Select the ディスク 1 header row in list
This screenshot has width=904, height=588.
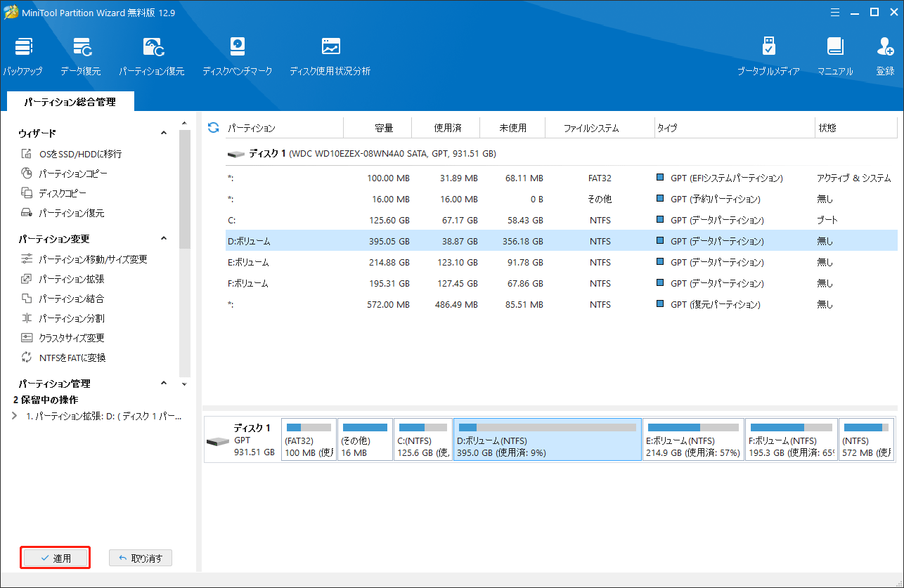(561, 153)
